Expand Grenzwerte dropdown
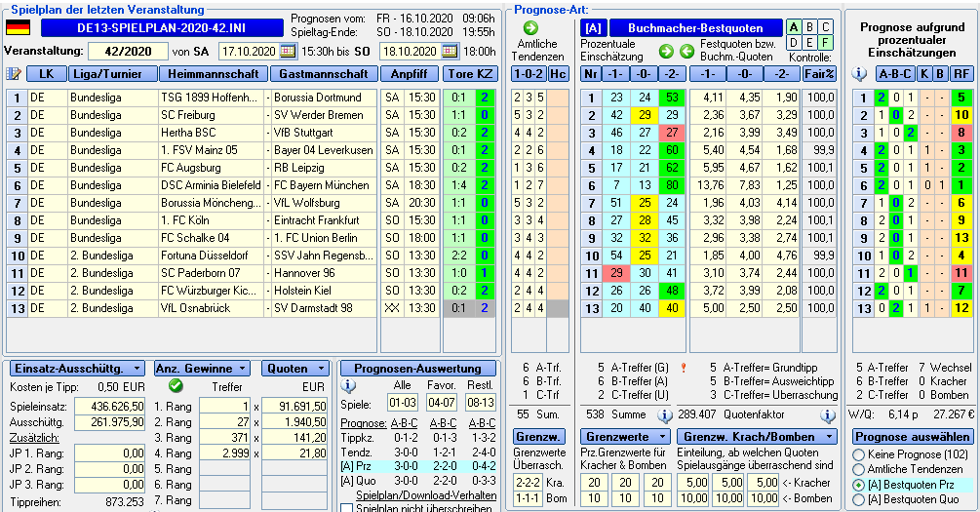Viewport: 980px width, 512px height. 625,436
